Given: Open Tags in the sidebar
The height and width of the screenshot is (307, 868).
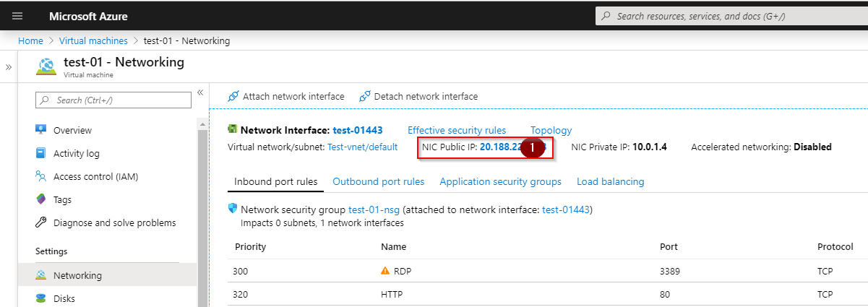Looking at the screenshot, I should point(62,199).
